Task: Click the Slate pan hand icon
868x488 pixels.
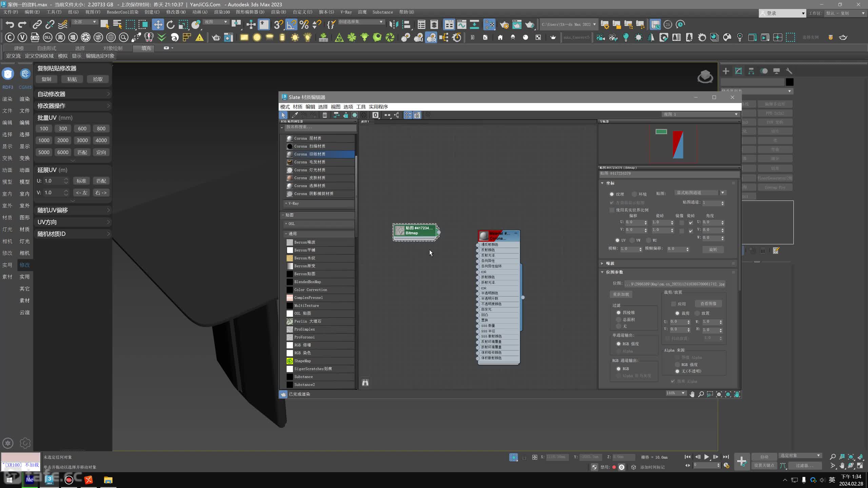Action: [692, 394]
